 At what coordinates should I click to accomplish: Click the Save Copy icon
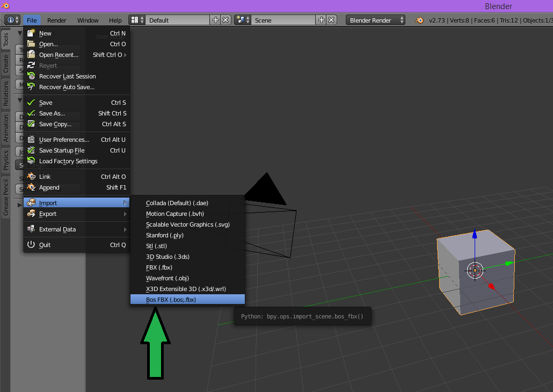[x=31, y=124]
